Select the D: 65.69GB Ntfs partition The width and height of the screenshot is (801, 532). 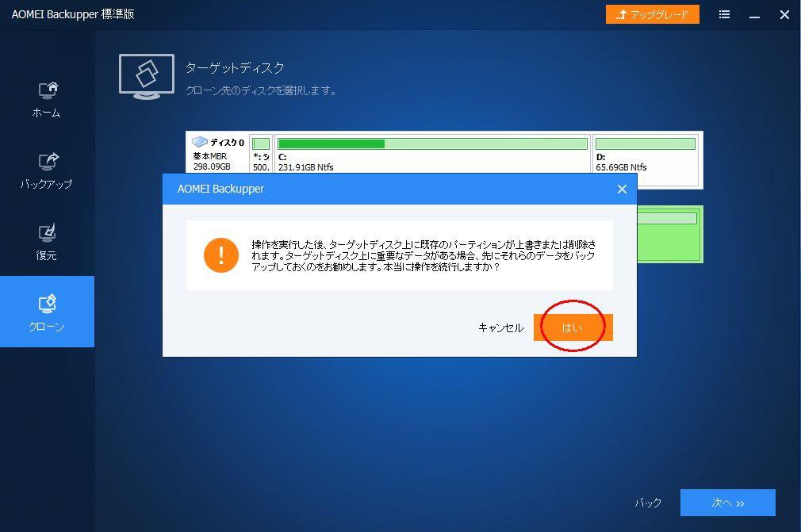point(646,160)
